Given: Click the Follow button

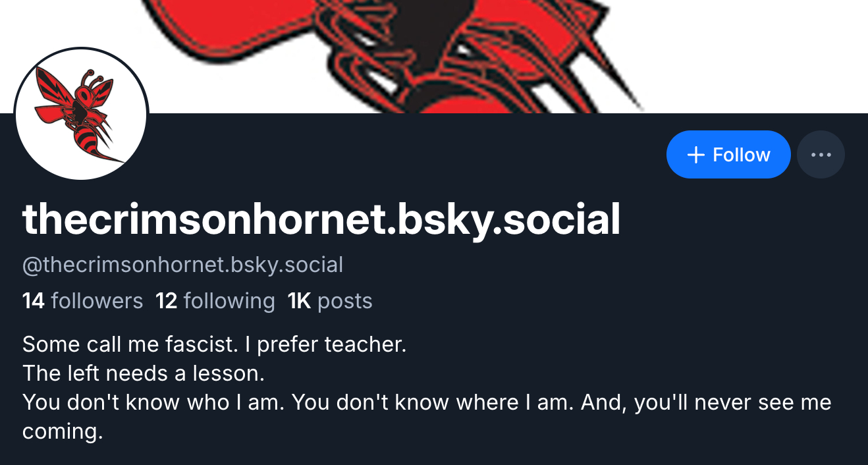Looking at the screenshot, I should (728, 155).
